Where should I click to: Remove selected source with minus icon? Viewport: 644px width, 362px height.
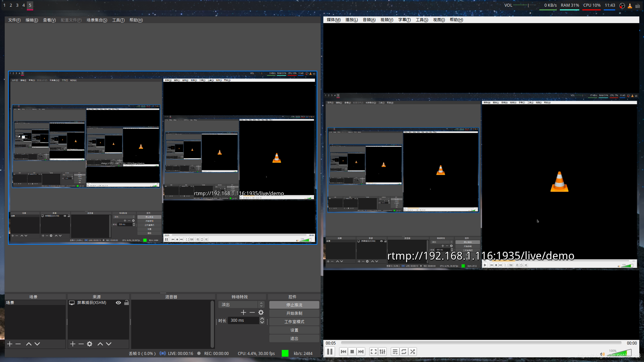click(81, 344)
